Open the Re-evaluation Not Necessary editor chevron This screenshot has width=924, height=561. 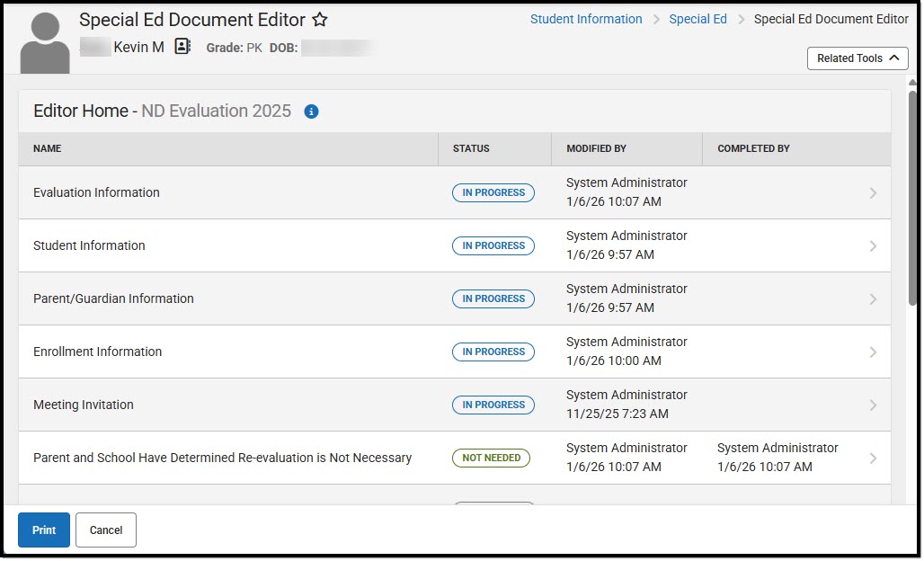(871, 458)
